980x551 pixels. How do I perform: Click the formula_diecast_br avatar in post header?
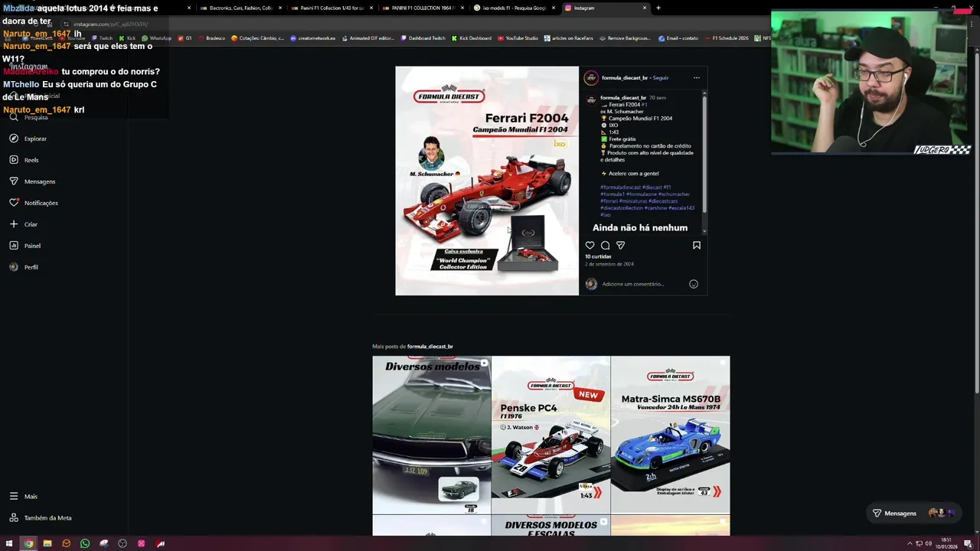click(591, 77)
